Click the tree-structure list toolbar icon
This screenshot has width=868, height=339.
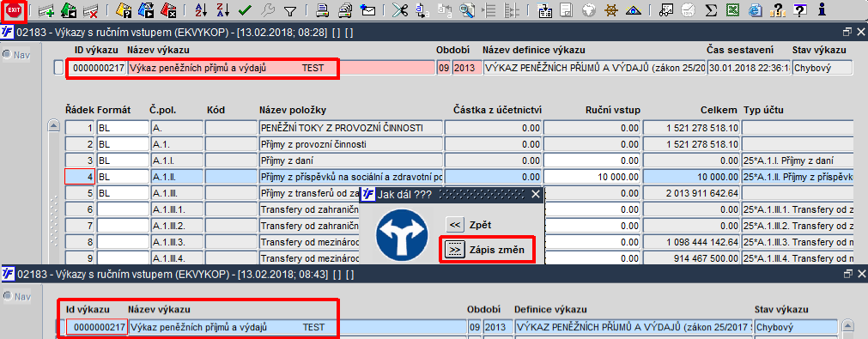pyautogui.click(x=513, y=10)
